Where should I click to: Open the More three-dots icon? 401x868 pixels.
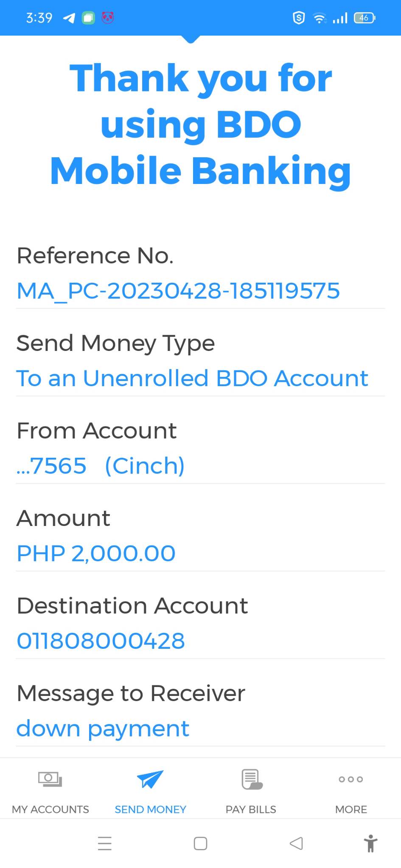coord(351,779)
